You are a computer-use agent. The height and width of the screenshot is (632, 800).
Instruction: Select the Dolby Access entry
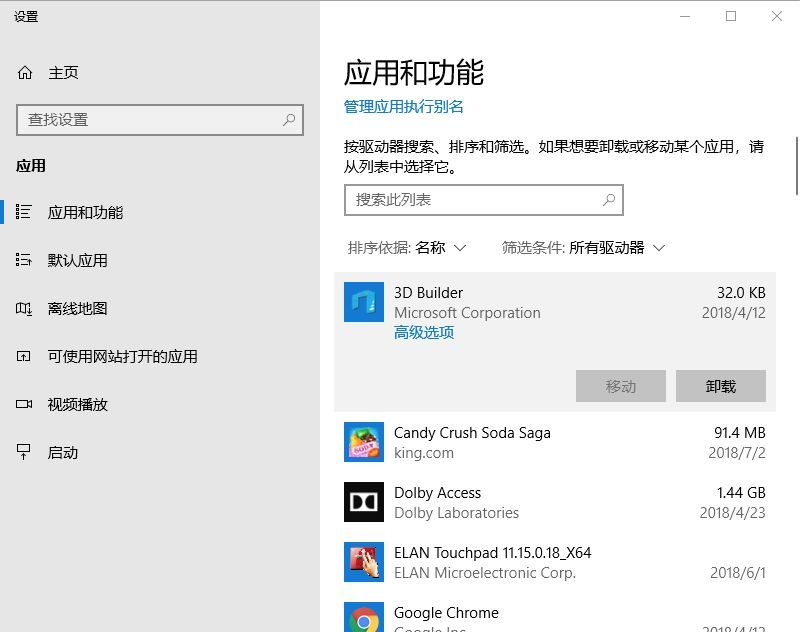[x=555, y=502]
